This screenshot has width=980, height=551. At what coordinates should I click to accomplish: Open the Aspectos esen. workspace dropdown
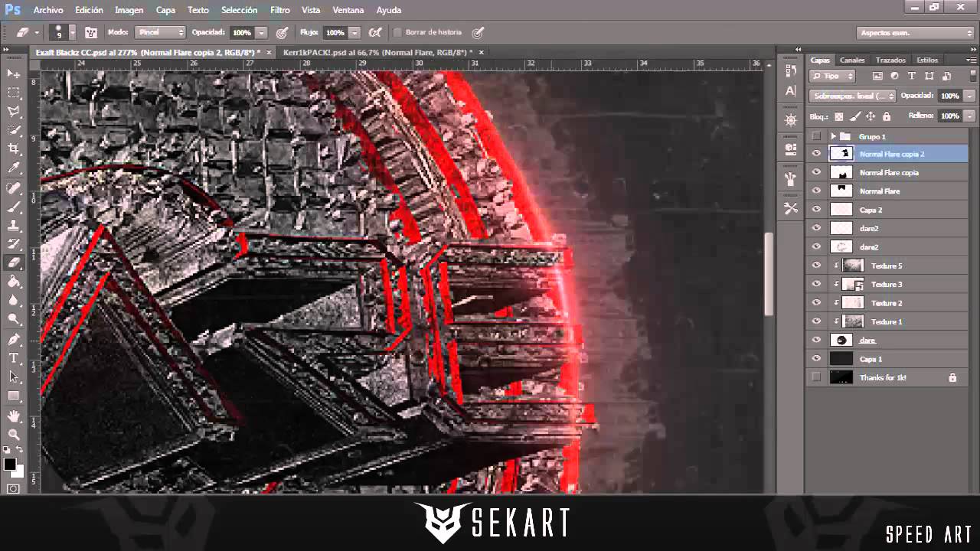(915, 33)
